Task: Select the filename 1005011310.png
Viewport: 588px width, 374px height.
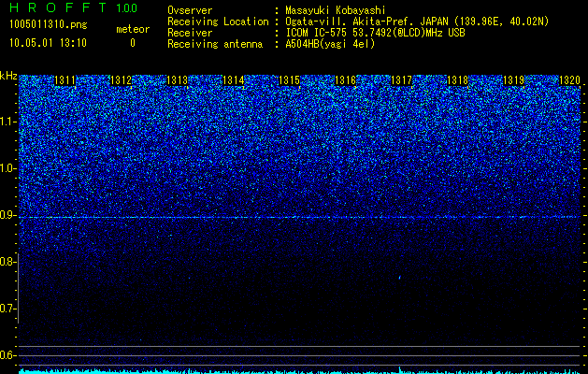Action: coord(49,25)
